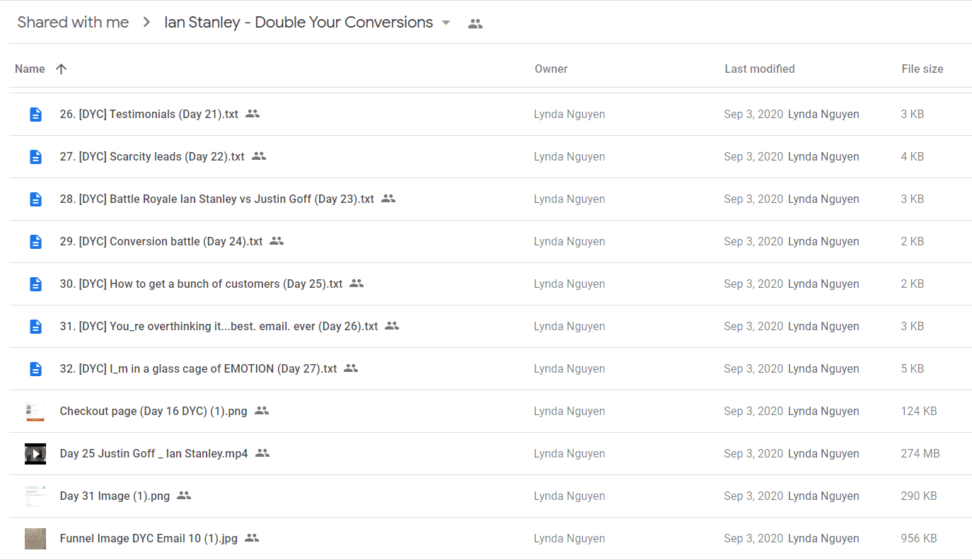Image resolution: width=972 pixels, height=560 pixels.
Task: Click the 5 KB file size value
Action: pyautogui.click(x=913, y=368)
